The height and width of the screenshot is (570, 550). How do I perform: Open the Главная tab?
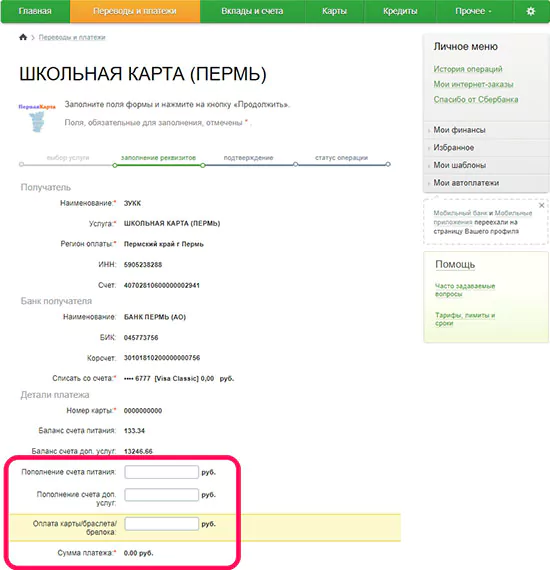click(35, 11)
